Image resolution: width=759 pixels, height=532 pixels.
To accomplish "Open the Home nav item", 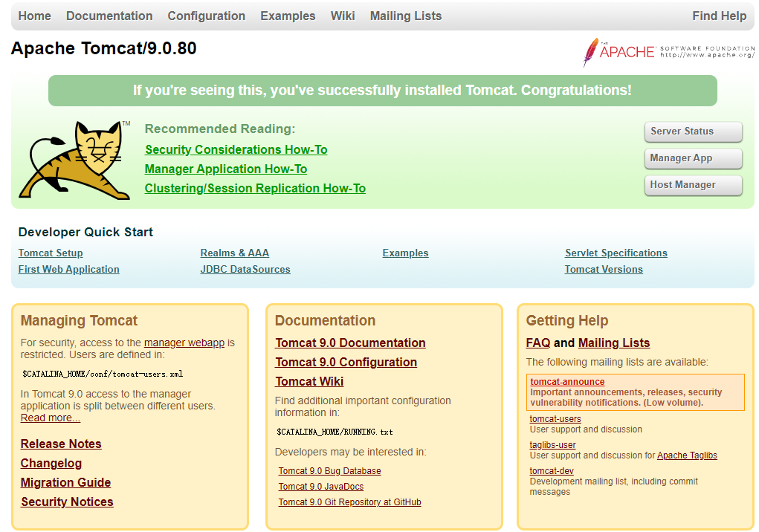I will click(34, 16).
